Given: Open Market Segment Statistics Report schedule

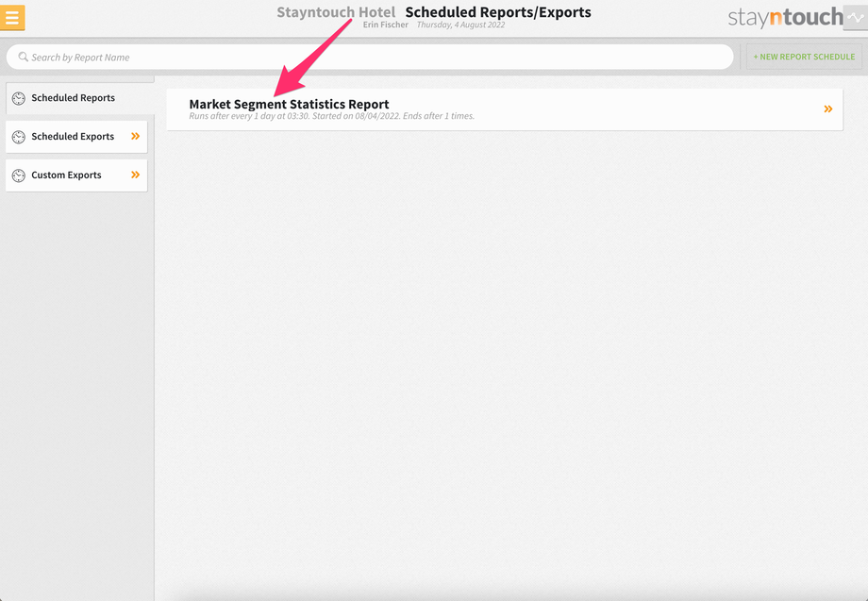Looking at the screenshot, I should pos(505,109).
